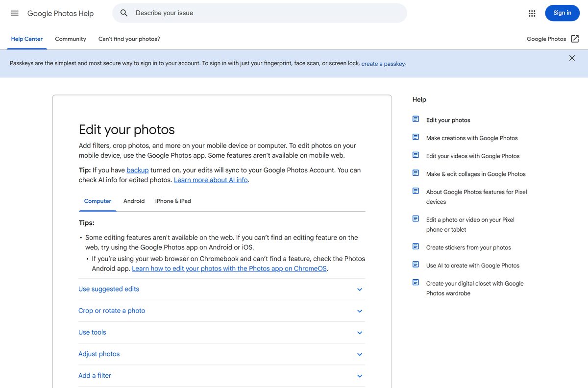Click article icon beside Edit your videos
588x388 pixels.
click(416, 155)
